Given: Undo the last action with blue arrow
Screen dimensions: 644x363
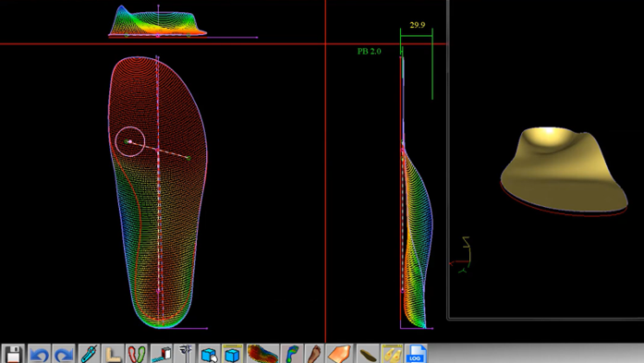Looking at the screenshot, I should (39, 354).
